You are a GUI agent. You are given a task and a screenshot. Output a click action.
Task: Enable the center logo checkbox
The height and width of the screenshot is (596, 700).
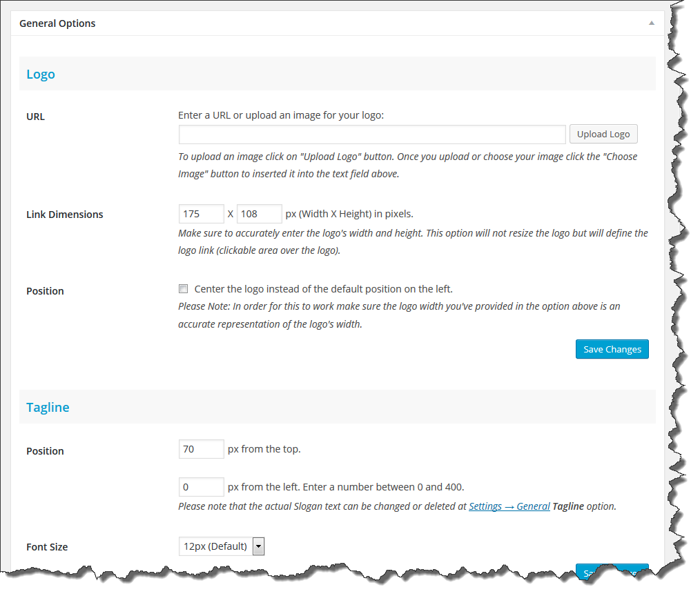[183, 288]
